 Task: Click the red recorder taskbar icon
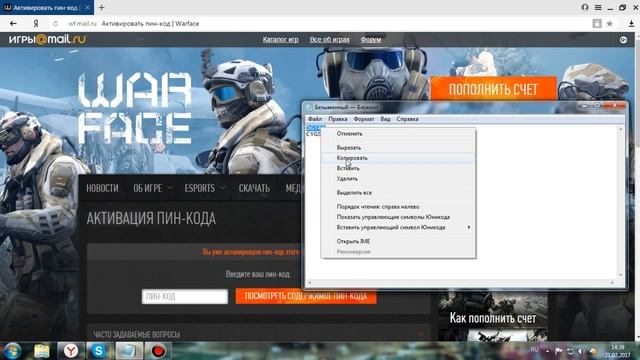[x=158, y=351]
